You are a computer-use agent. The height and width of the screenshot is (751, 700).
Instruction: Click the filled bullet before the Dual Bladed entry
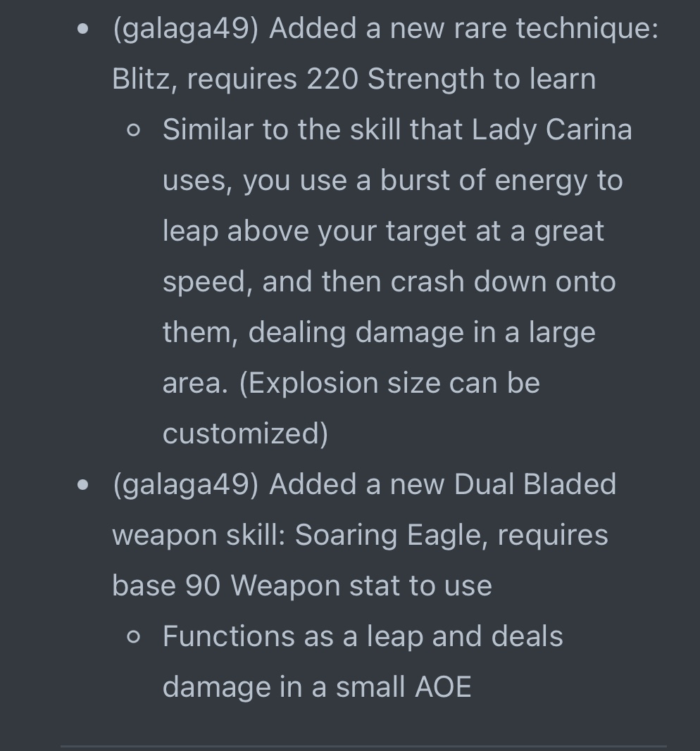pos(83,485)
